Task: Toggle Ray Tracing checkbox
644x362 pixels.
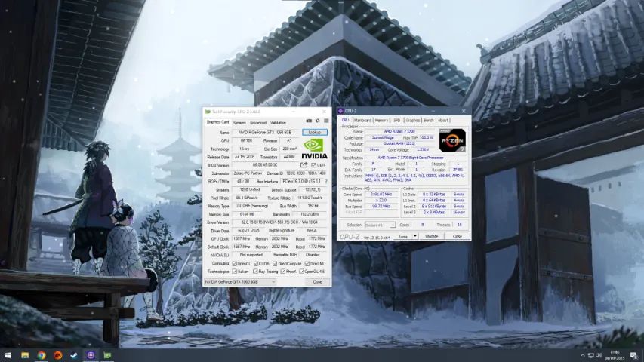Action: (255, 271)
